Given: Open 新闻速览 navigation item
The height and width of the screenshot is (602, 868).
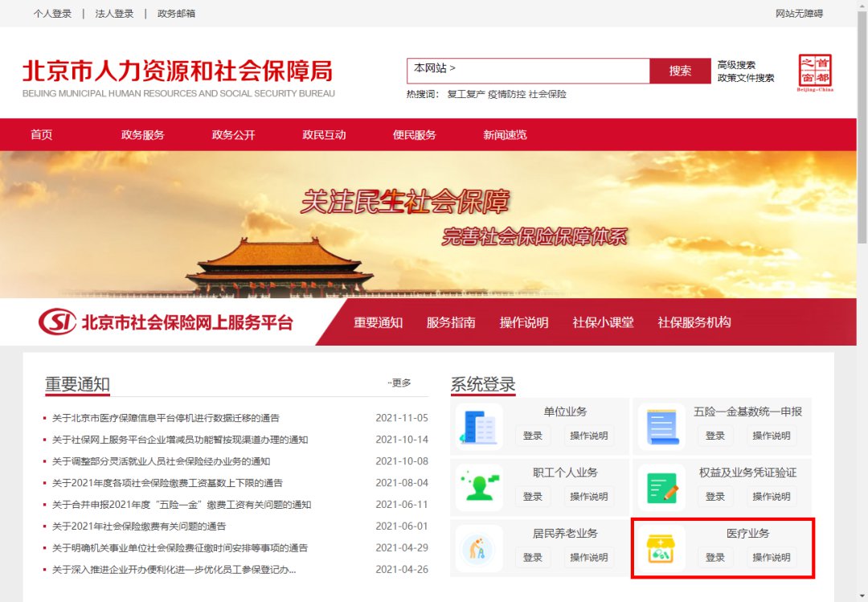Looking at the screenshot, I should click(505, 134).
